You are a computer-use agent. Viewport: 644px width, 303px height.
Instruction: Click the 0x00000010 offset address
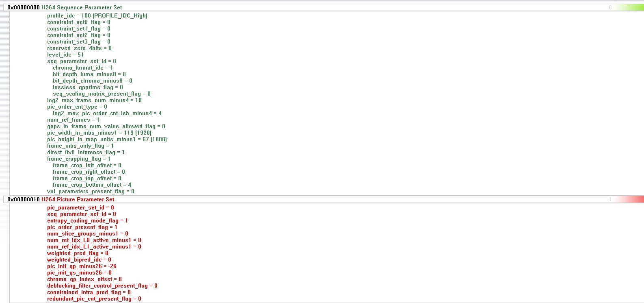point(24,199)
